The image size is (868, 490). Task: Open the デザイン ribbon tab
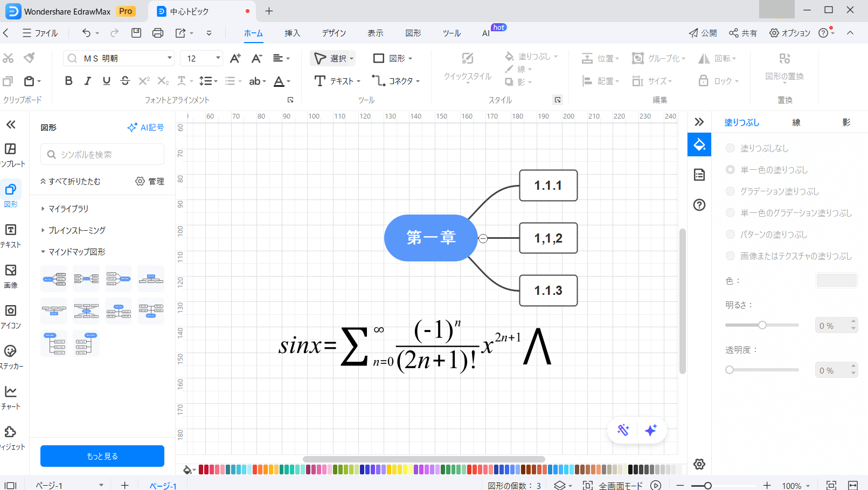(334, 33)
